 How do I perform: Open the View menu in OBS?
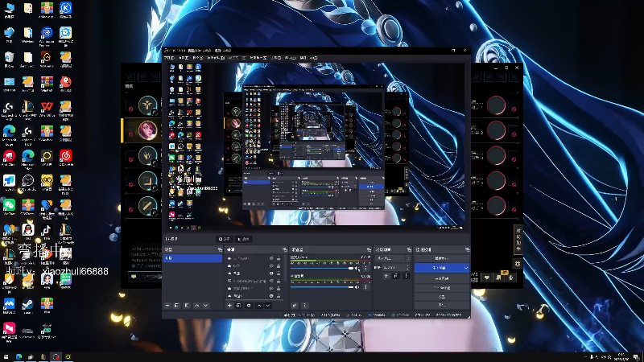click(198, 58)
